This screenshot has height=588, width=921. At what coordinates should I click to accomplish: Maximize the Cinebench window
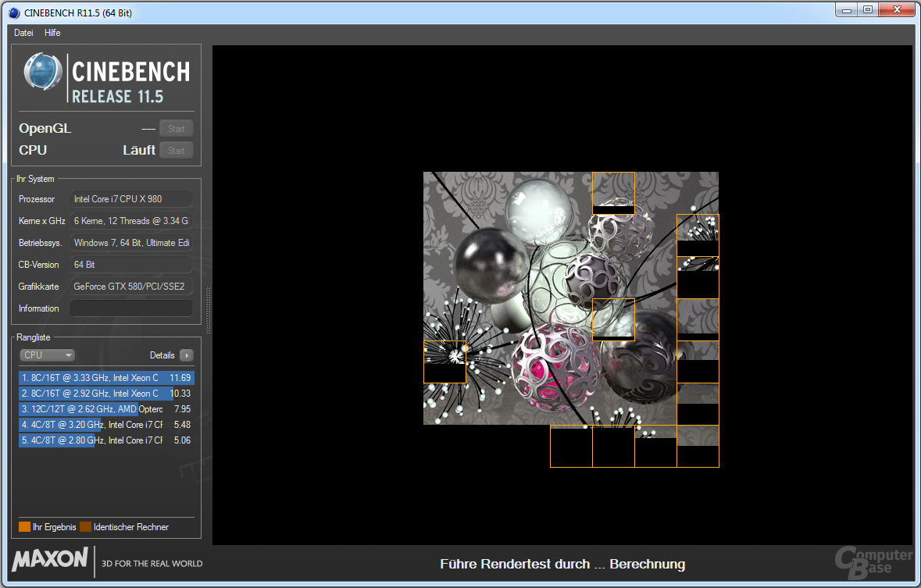868,10
